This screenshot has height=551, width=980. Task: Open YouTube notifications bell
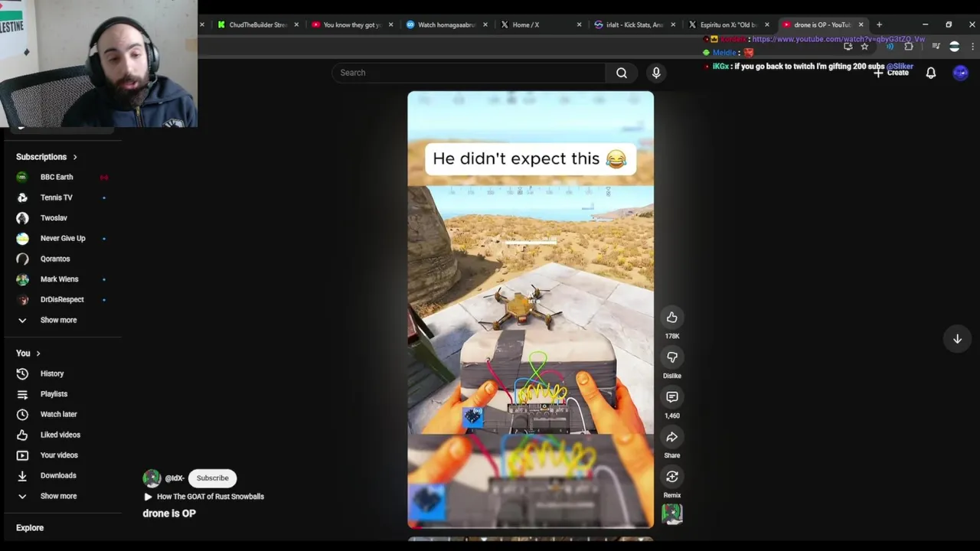(x=931, y=73)
